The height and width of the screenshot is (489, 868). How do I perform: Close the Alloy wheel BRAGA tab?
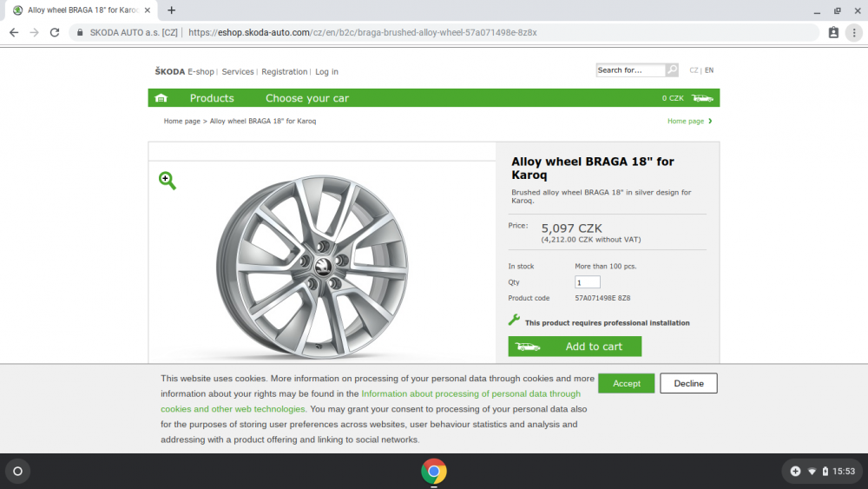(148, 10)
